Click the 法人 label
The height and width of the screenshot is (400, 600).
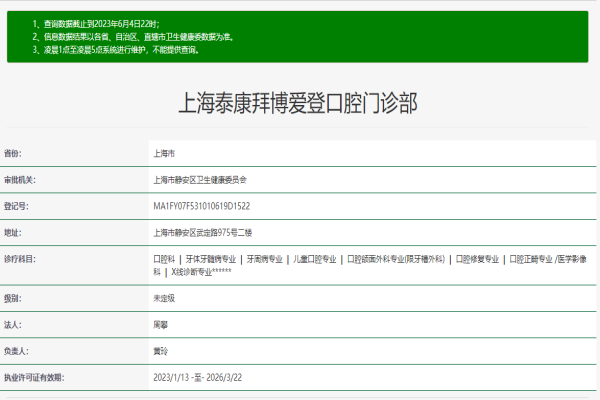(13, 325)
